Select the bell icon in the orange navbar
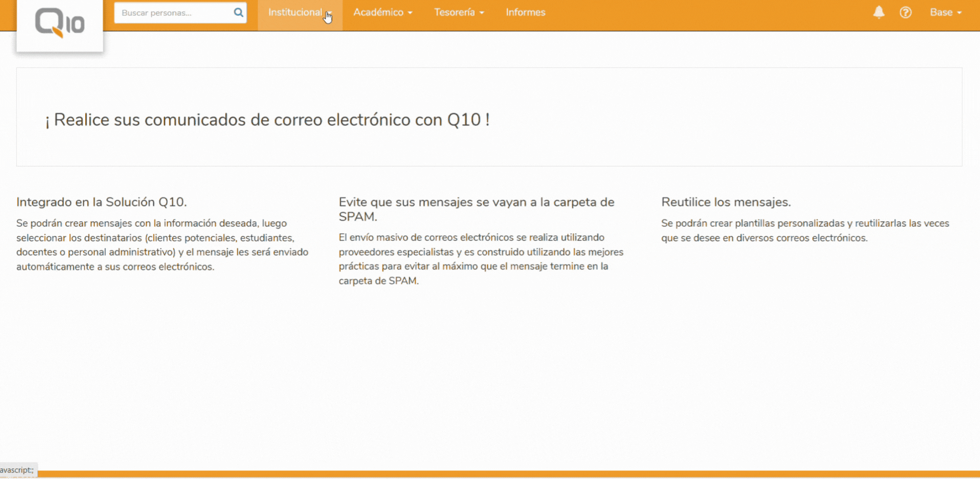Image resolution: width=980 pixels, height=479 pixels. pyautogui.click(x=878, y=12)
